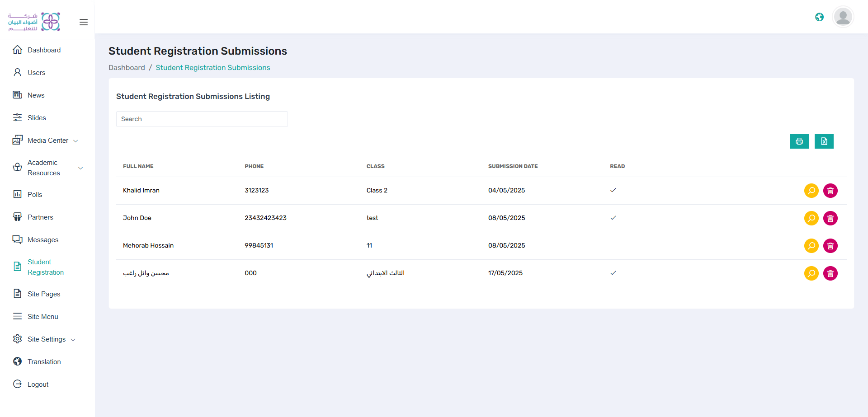Click the read checkmark for Khalid Imran

(x=613, y=190)
